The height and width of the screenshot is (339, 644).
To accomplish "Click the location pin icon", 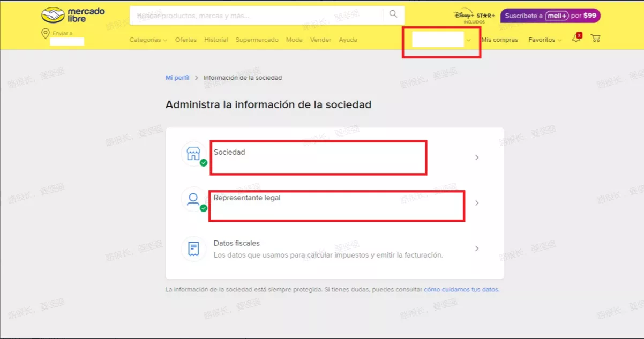I will coord(45,34).
